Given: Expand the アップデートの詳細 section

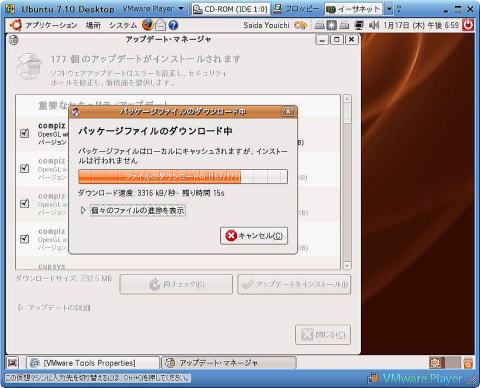Looking at the screenshot, I should (54, 307).
